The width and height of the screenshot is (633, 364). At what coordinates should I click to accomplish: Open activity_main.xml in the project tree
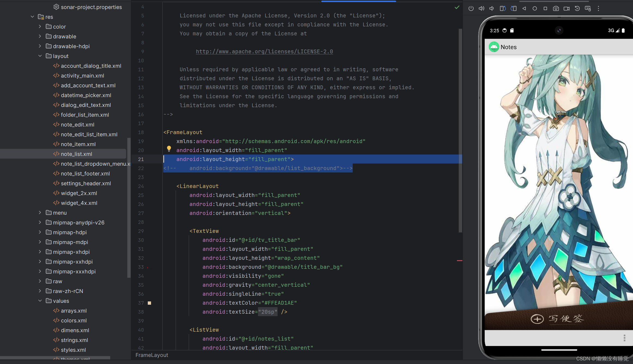pos(82,76)
